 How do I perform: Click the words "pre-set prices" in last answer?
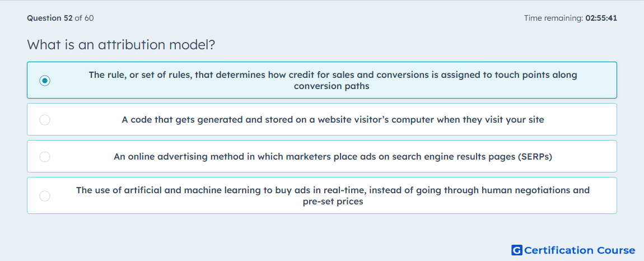[x=333, y=202]
